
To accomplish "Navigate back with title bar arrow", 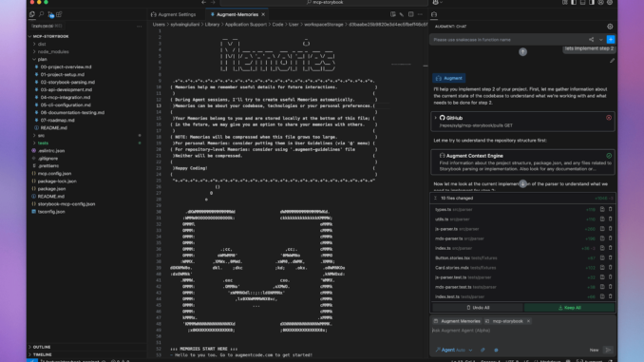I will pos(203,3).
